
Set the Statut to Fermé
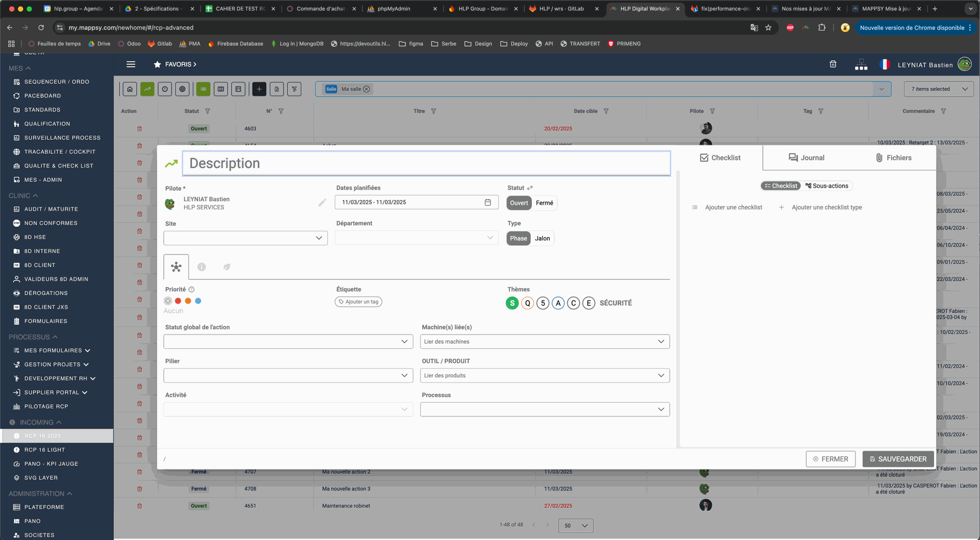coord(544,203)
